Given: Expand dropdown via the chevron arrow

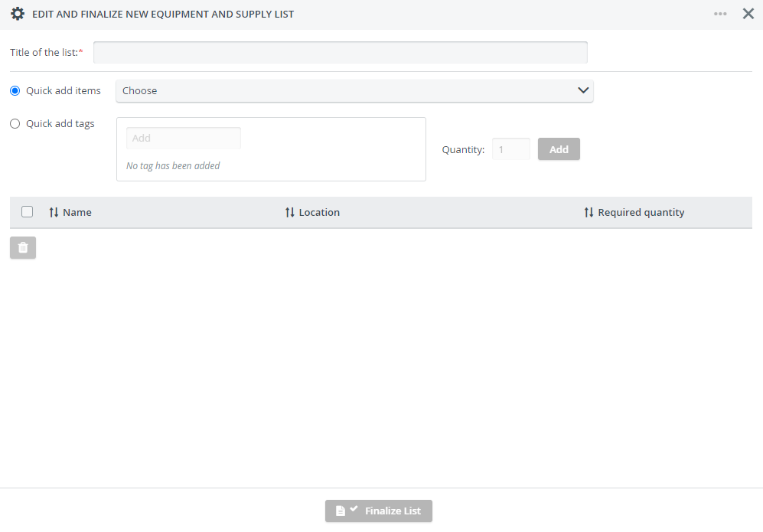Looking at the screenshot, I should coord(583,90).
